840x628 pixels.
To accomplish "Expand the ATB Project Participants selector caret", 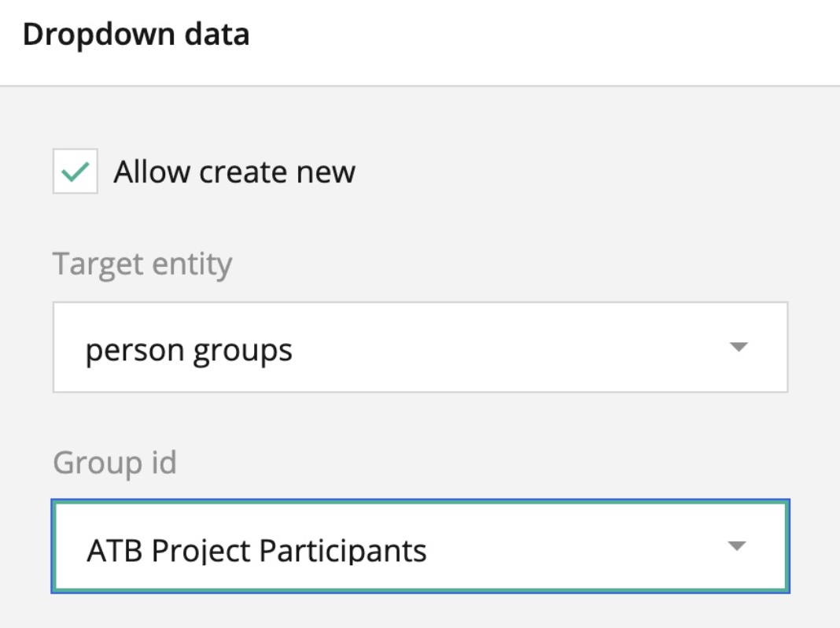I will click(737, 546).
